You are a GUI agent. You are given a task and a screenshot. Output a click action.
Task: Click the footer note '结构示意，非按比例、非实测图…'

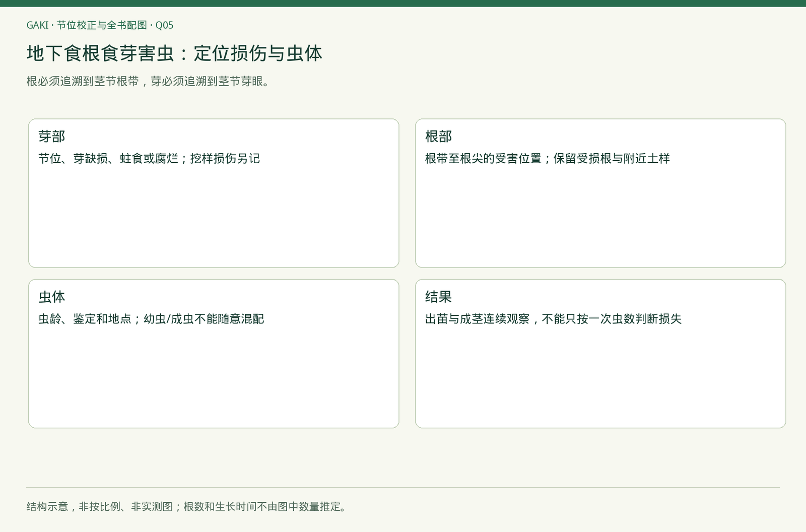[187, 507]
